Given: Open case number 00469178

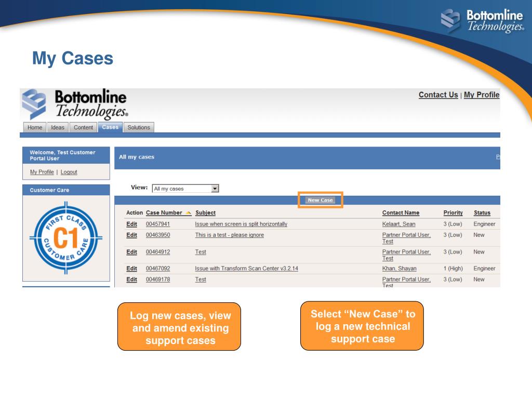Looking at the screenshot, I should tap(158, 279).
